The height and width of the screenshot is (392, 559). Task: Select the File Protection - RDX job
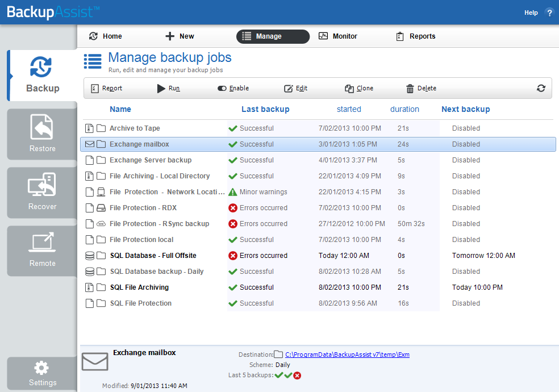pos(318,208)
